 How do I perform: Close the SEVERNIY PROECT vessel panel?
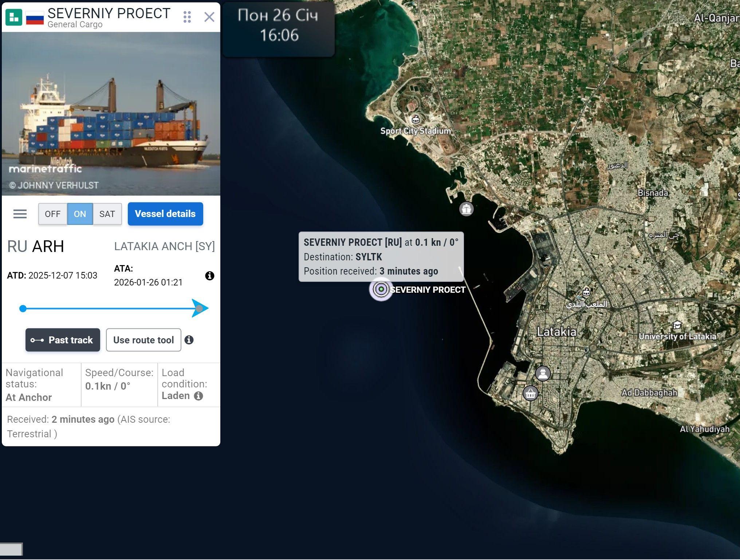pyautogui.click(x=209, y=17)
